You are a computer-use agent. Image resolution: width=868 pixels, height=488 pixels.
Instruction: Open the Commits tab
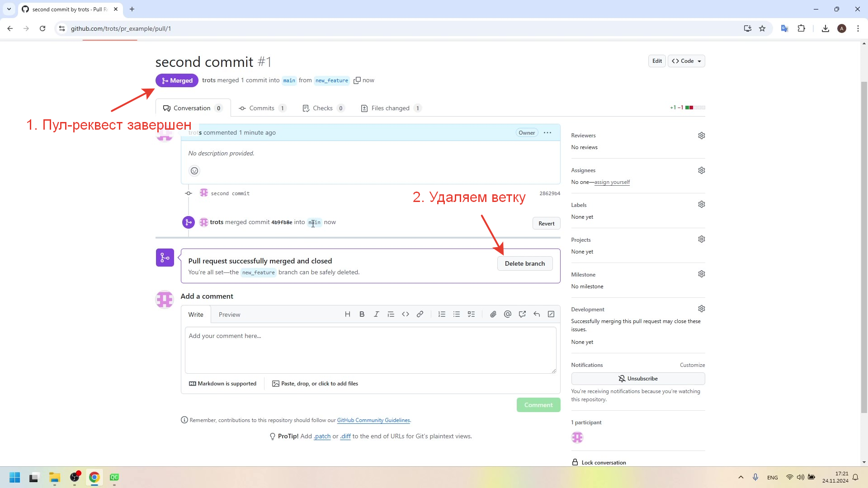coord(262,108)
